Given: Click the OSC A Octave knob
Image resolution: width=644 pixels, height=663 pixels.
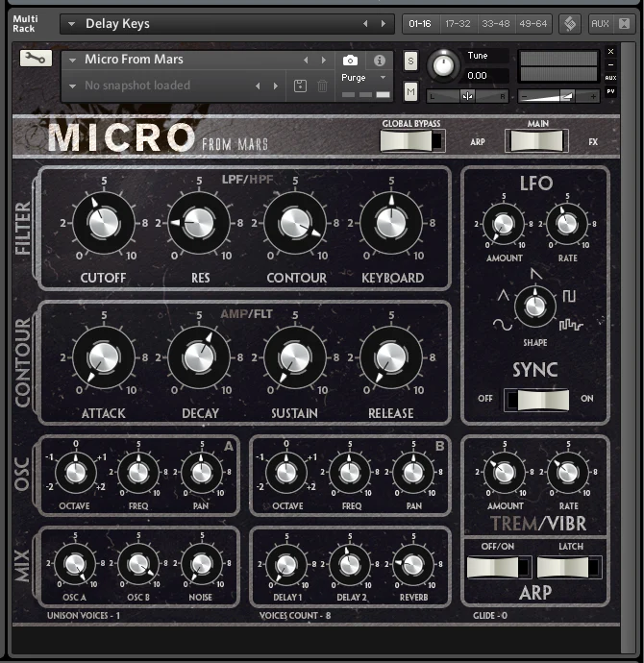Looking at the screenshot, I should [x=76, y=473].
